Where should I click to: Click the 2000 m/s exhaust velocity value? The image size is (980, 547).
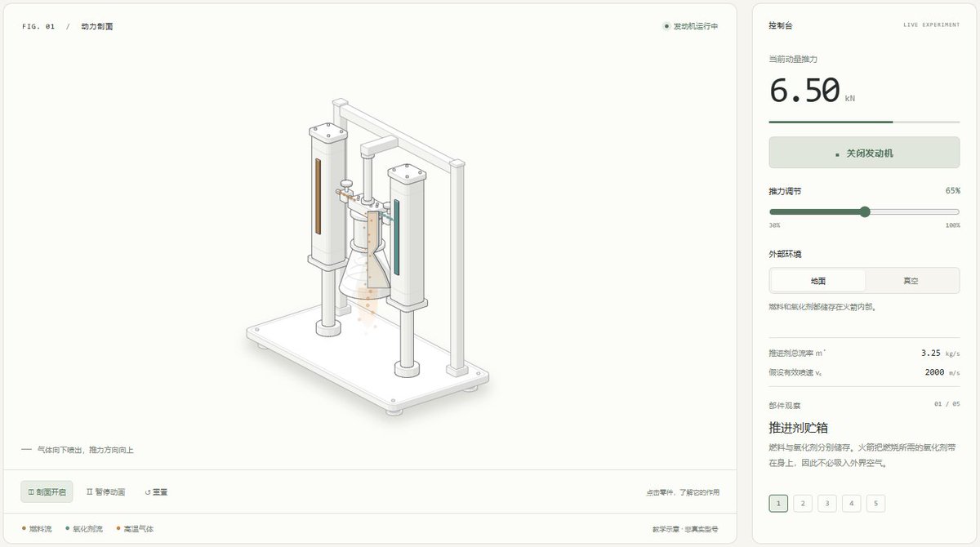pyautogui.click(x=942, y=372)
